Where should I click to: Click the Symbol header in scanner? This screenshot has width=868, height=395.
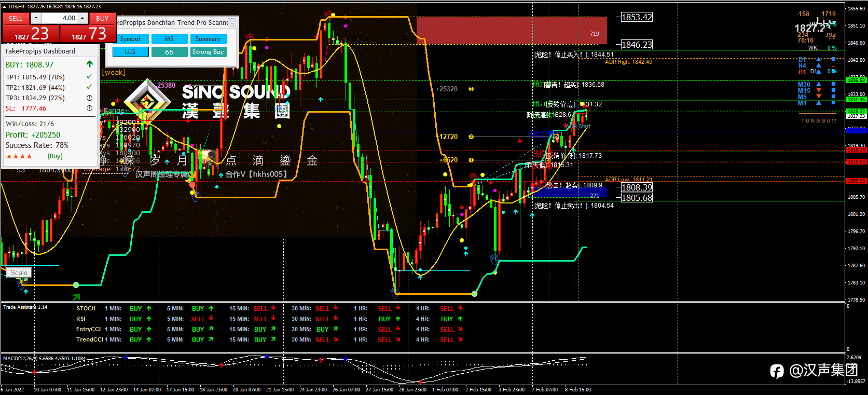click(x=130, y=39)
